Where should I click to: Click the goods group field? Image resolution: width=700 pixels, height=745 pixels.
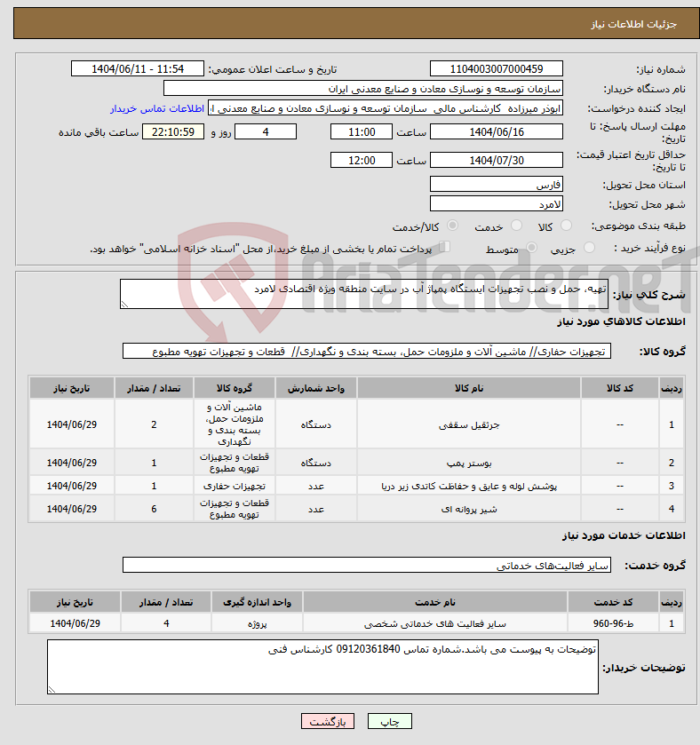pyautogui.click(x=366, y=351)
